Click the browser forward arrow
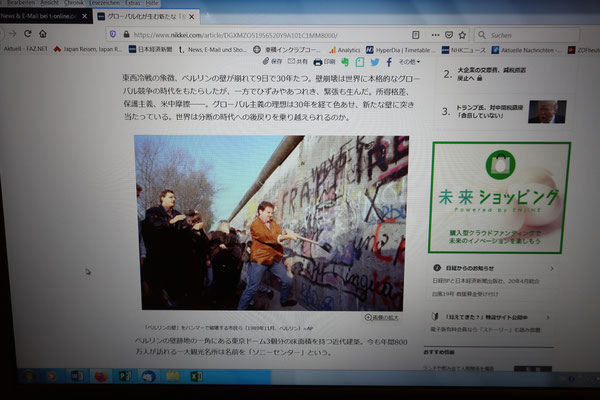The image size is (600, 400). click(13, 34)
